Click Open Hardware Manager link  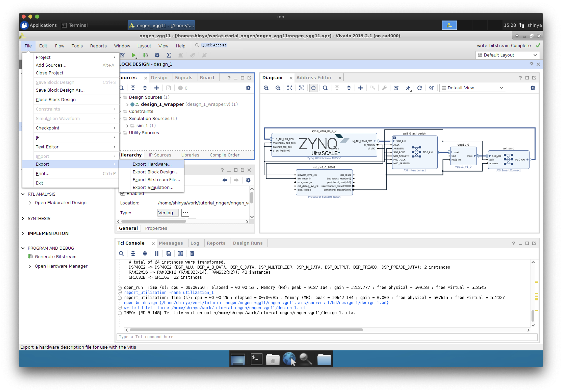click(x=61, y=266)
